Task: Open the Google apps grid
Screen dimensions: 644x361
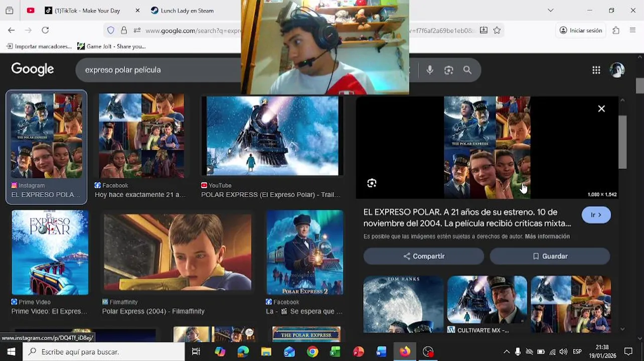Action: (596, 70)
